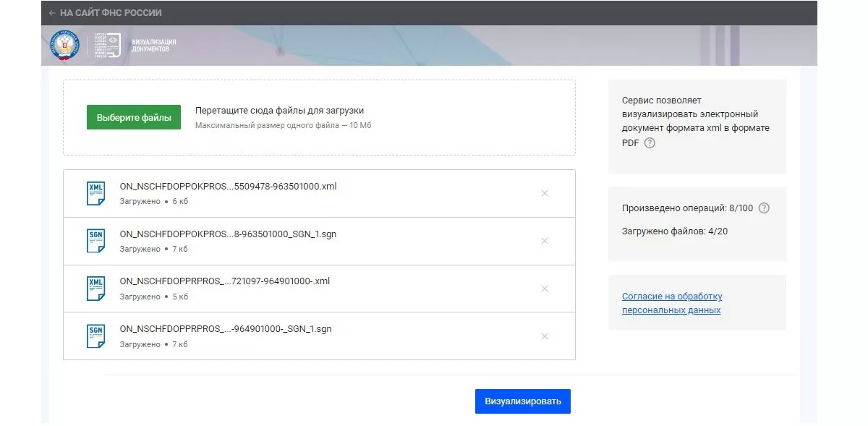Click the service description text about xml
Image resolution: width=868 pixels, height=426 pixels.
(695, 121)
